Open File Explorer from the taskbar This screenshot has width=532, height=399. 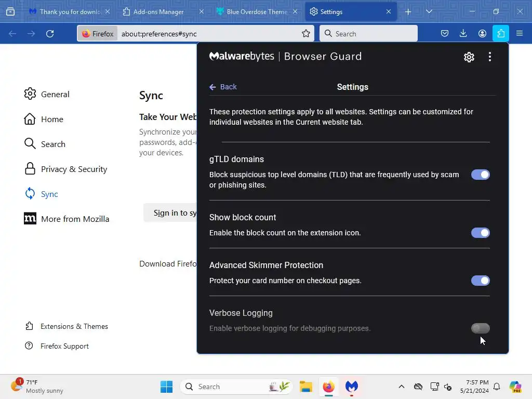[x=305, y=387]
